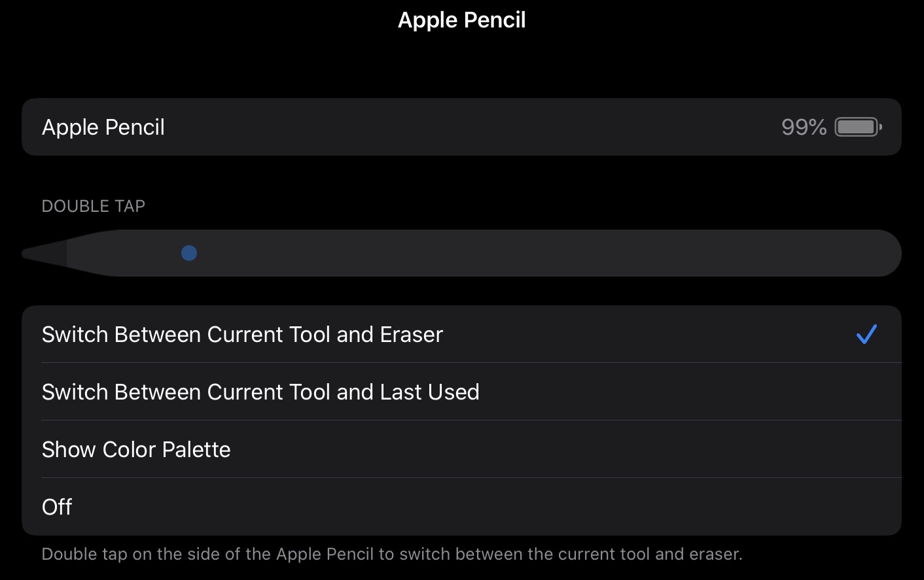Click the double tap description footer text

point(392,554)
